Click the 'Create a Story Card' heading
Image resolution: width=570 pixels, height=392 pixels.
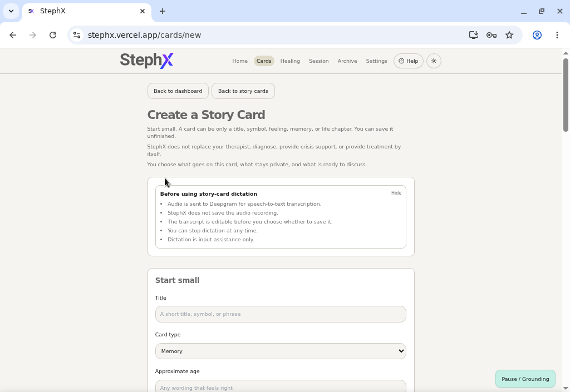206,115
